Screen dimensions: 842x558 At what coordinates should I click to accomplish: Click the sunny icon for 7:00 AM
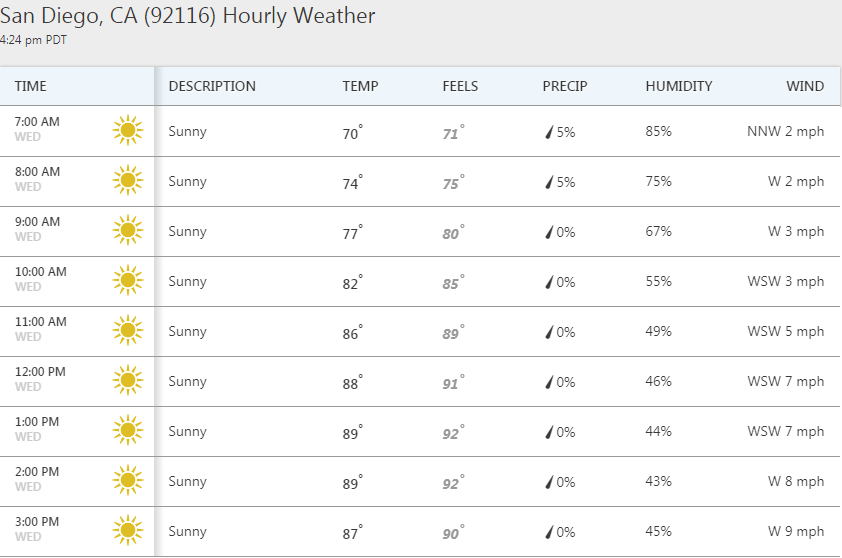tap(127, 131)
